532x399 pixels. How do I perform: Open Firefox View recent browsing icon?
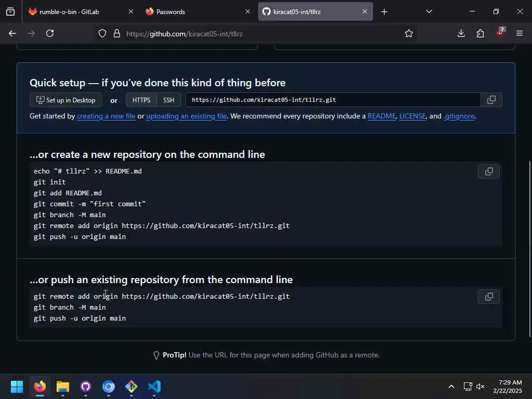10,12
